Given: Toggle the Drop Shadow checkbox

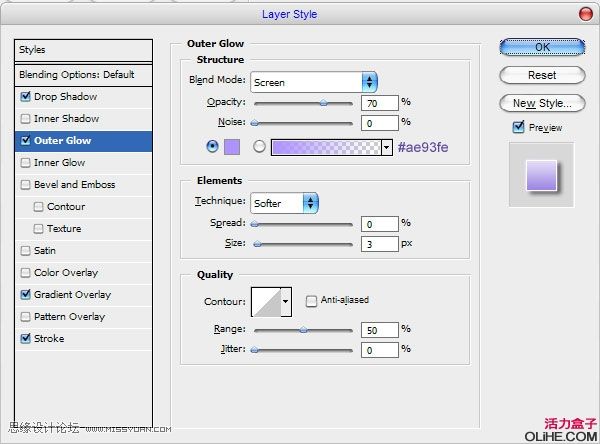Looking at the screenshot, I should coord(25,96).
